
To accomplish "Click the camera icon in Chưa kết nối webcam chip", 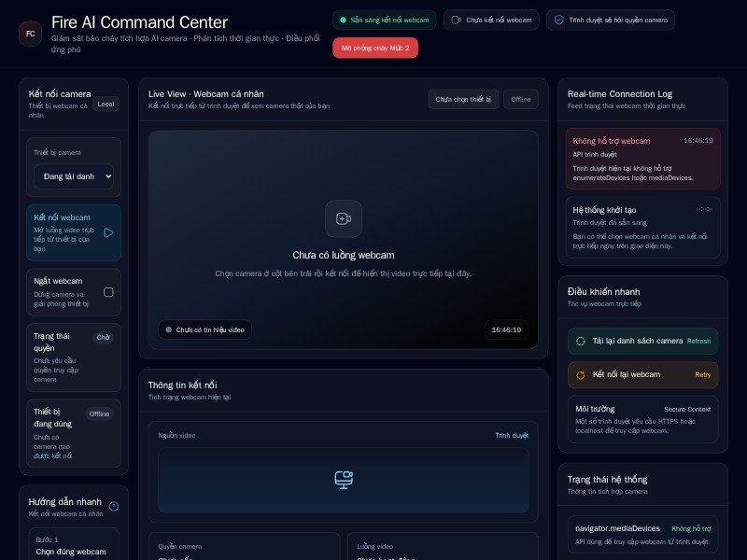I will tap(456, 20).
